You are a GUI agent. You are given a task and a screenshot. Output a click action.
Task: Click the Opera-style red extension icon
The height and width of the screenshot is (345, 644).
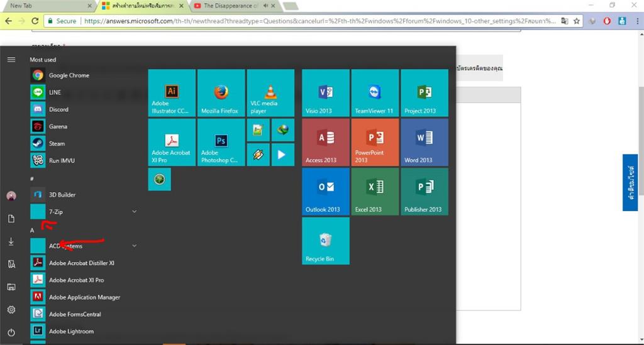[x=607, y=21]
